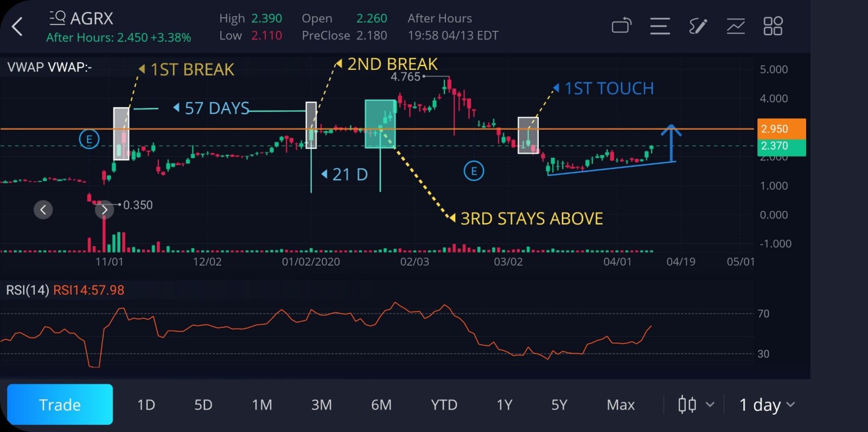Select the drawing pencil tool icon

pyautogui.click(x=698, y=25)
